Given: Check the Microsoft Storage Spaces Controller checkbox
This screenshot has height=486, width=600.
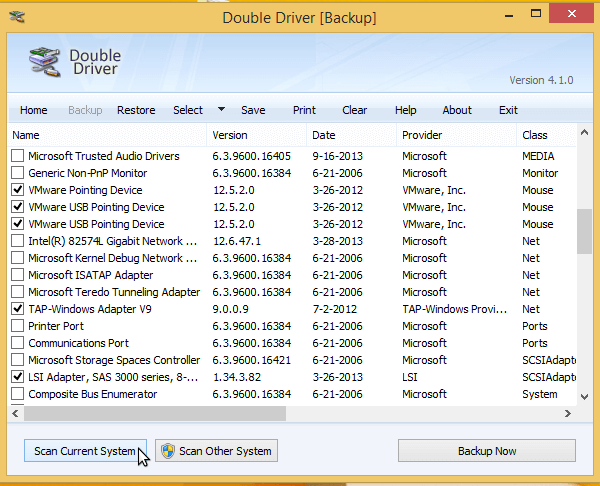Looking at the screenshot, I should click(x=17, y=360).
